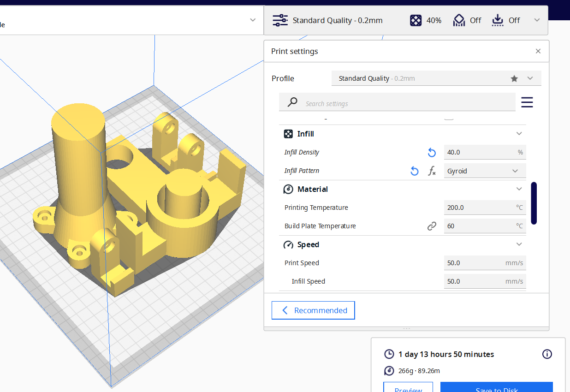
Task: Open the Profile dropdown
Action: 436,78
